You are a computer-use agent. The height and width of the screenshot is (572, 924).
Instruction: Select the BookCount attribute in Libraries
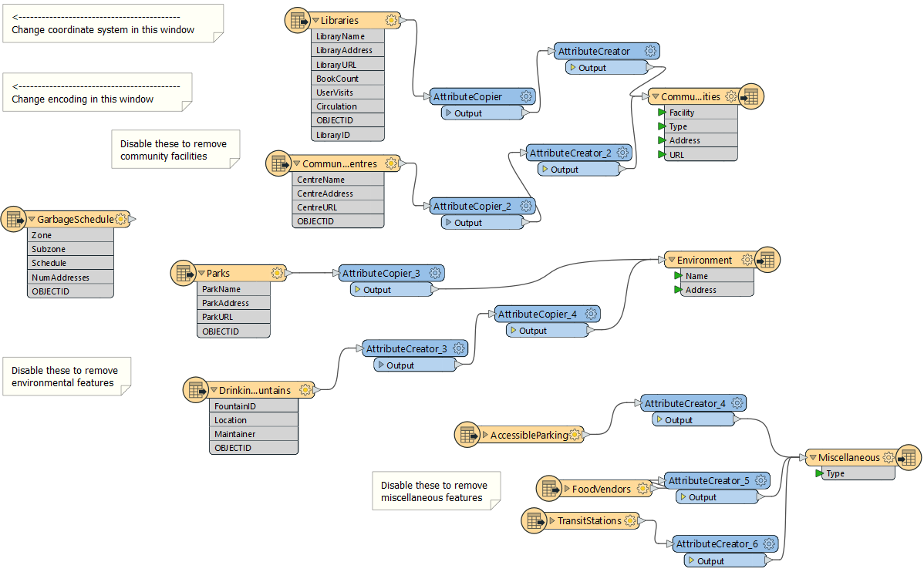[x=337, y=79]
